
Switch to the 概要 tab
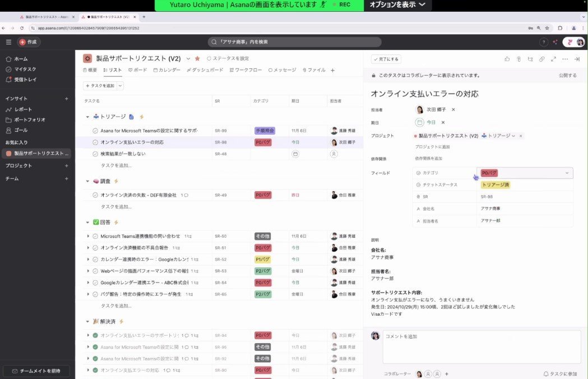pos(90,70)
